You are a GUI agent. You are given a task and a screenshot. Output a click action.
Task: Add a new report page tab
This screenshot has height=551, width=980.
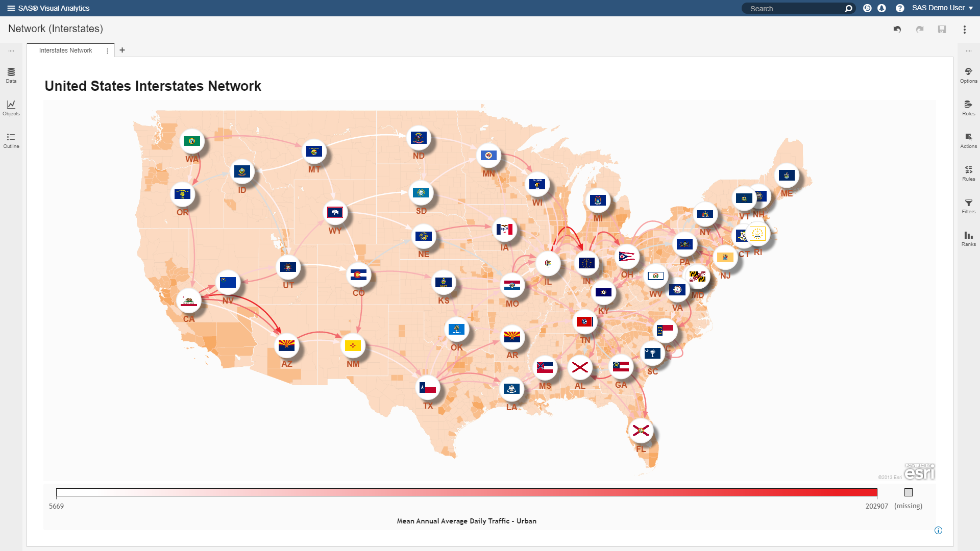tap(122, 50)
